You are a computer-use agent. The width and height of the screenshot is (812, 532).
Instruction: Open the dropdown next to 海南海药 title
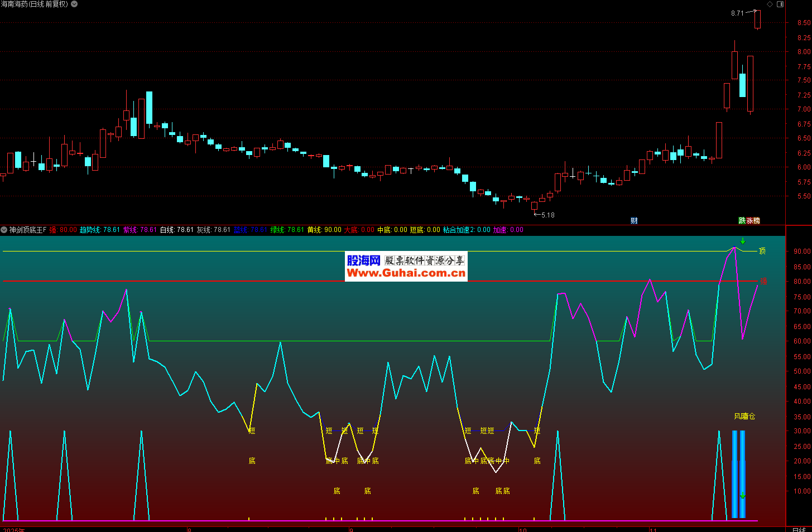pos(74,4)
